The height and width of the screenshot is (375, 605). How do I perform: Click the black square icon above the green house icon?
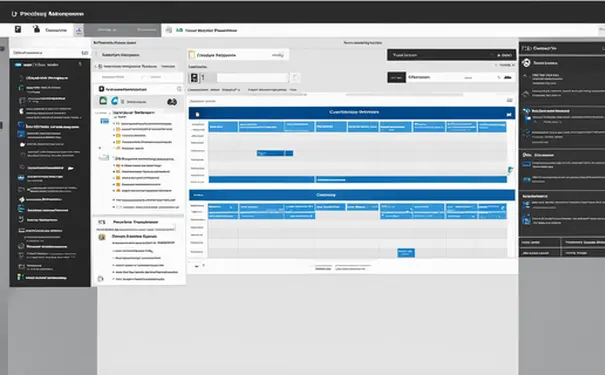(x=101, y=89)
